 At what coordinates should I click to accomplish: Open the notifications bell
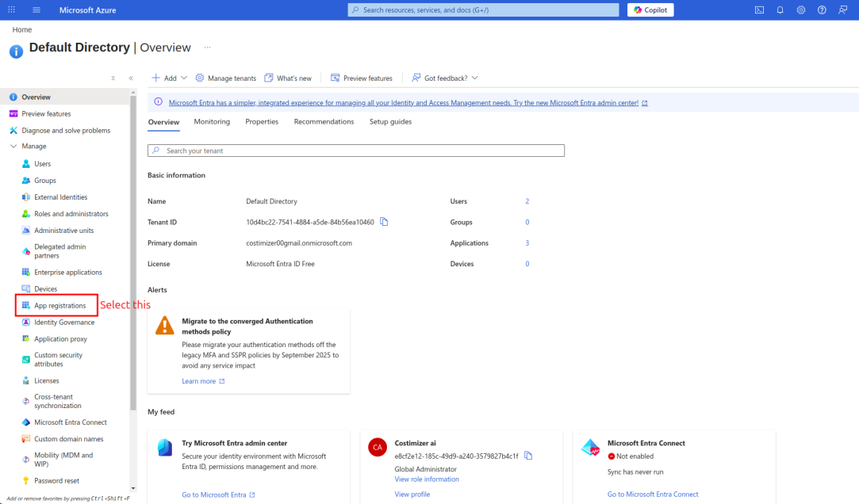[x=780, y=10]
